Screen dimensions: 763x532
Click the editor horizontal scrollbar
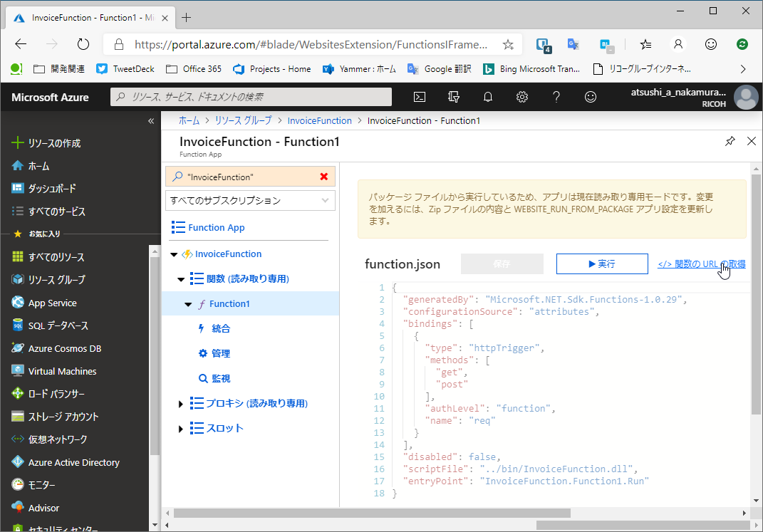point(373,513)
